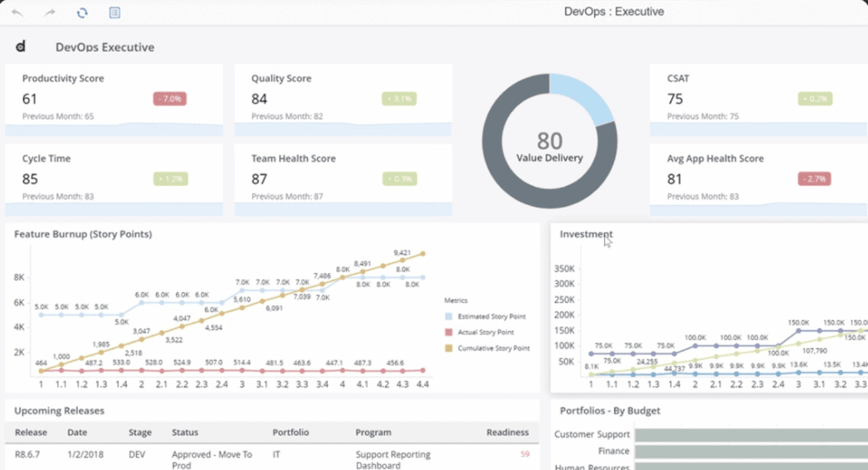
Task: Click 'Feature Burnup (Story Points)' chart title
Action: (83, 234)
